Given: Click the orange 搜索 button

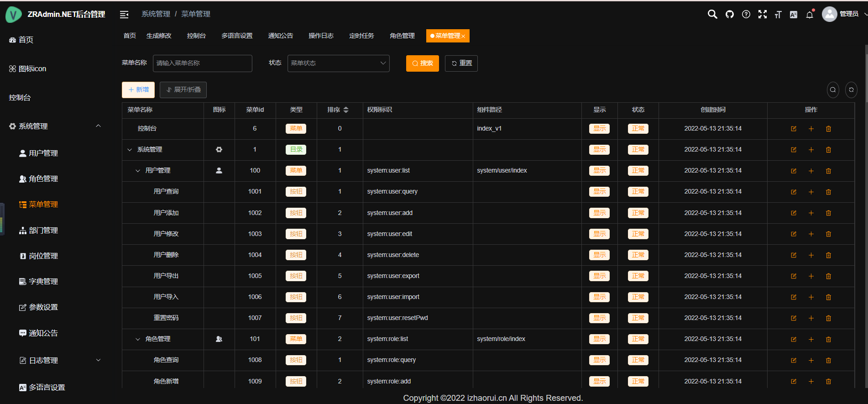Looking at the screenshot, I should coord(422,63).
